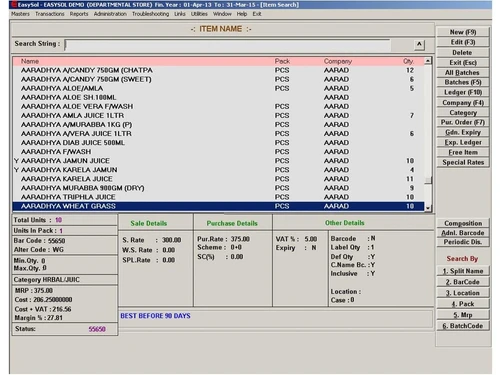The image size is (500, 375).
Task: Open Exp. Ledger
Action: (x=463, y=142)
